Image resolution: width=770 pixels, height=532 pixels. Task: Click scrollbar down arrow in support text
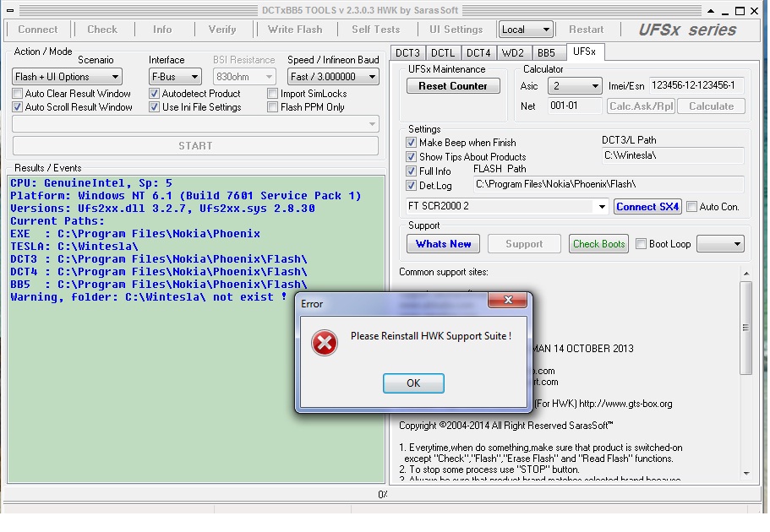[x=746, y=473]
